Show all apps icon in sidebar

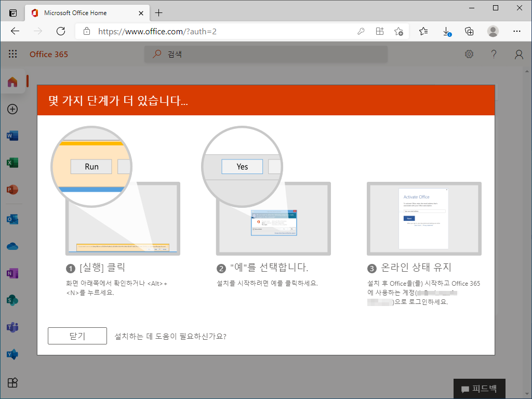pos(12,383)
